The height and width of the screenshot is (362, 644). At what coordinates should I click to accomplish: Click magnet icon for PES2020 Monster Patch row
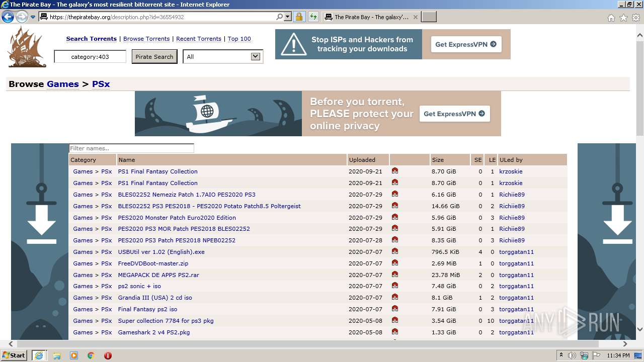pyautogui.click(x=395, y=217)
